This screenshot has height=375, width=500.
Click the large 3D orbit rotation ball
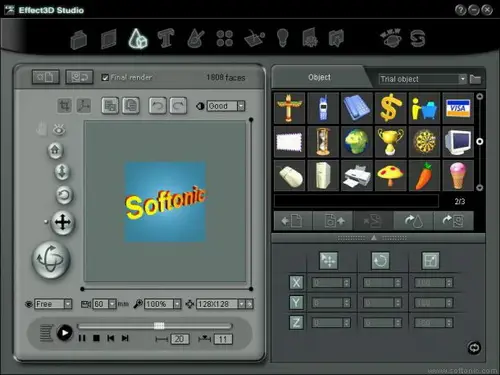[x=51, y=259]
